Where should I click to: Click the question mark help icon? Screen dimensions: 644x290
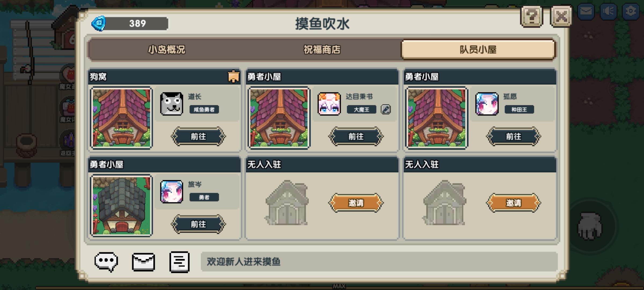(532, 17)
